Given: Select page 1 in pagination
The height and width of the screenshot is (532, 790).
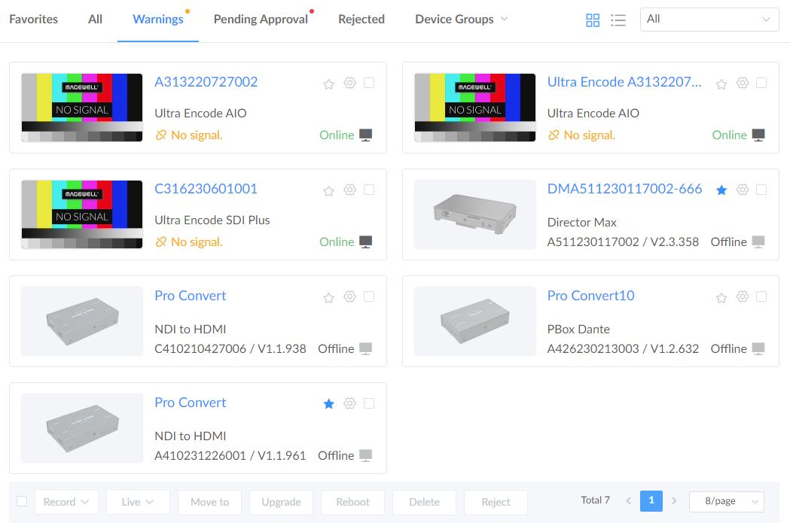Looking at the screenshot, I should tap(651, 500).
